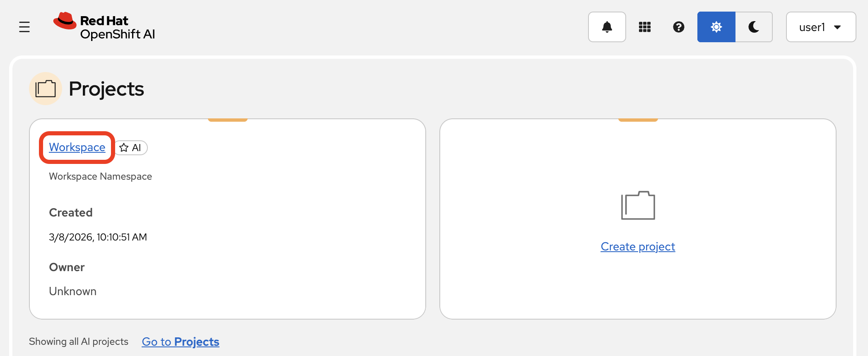This screenshot has width=868, height=356.
Task: Collapse the sidebar via hamburger control
Action: coord(24,26)
